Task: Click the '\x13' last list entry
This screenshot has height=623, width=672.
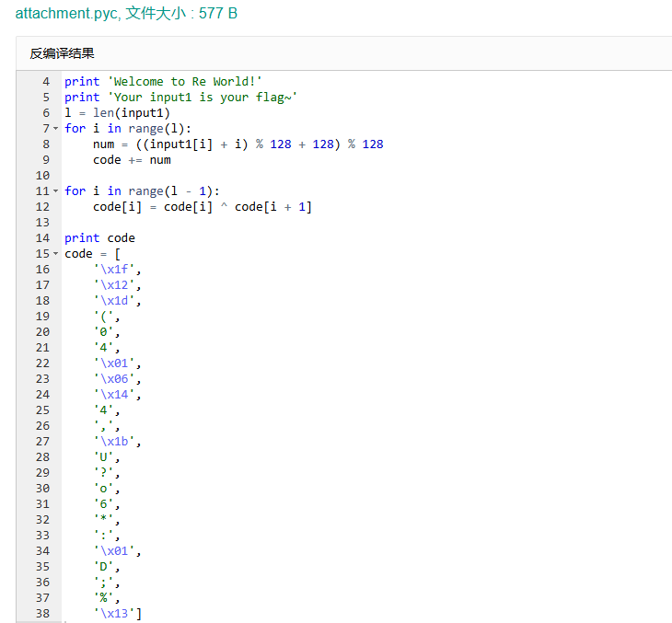Action: click(117, 613)
